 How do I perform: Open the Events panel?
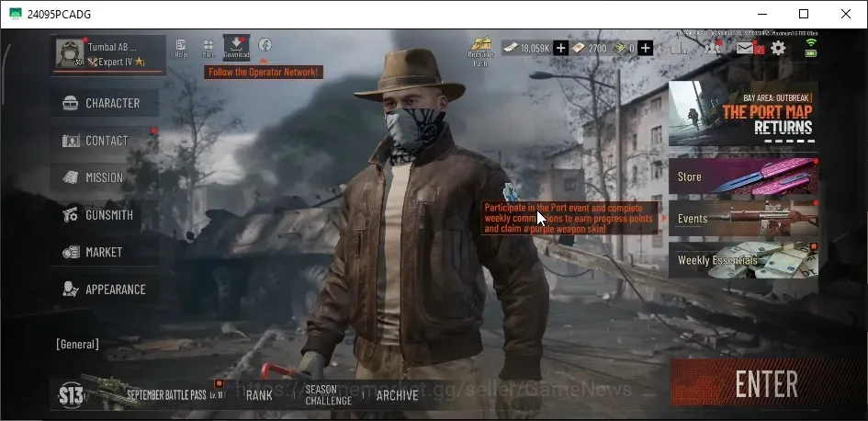[x=743, y=218]
